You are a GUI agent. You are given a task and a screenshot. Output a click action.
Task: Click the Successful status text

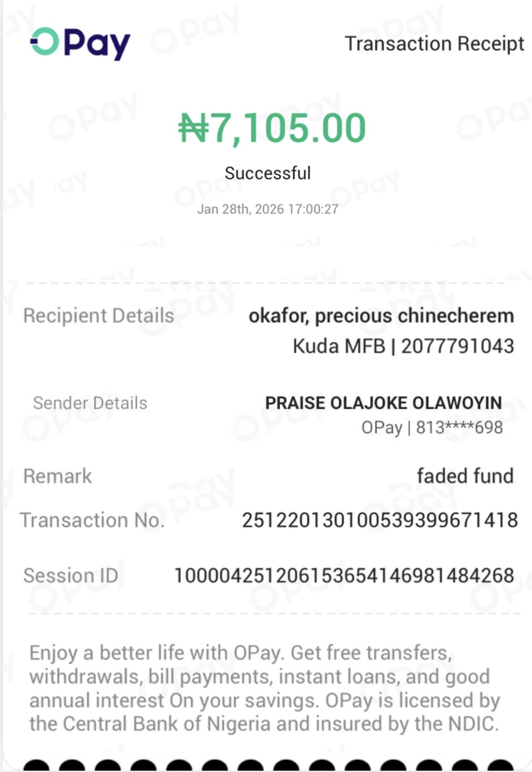pos(267,173)
